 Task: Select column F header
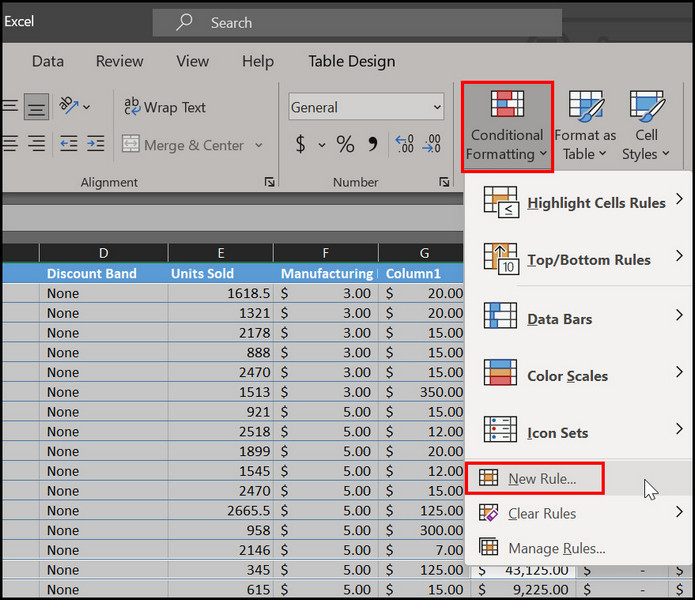(x=325, y=253)
